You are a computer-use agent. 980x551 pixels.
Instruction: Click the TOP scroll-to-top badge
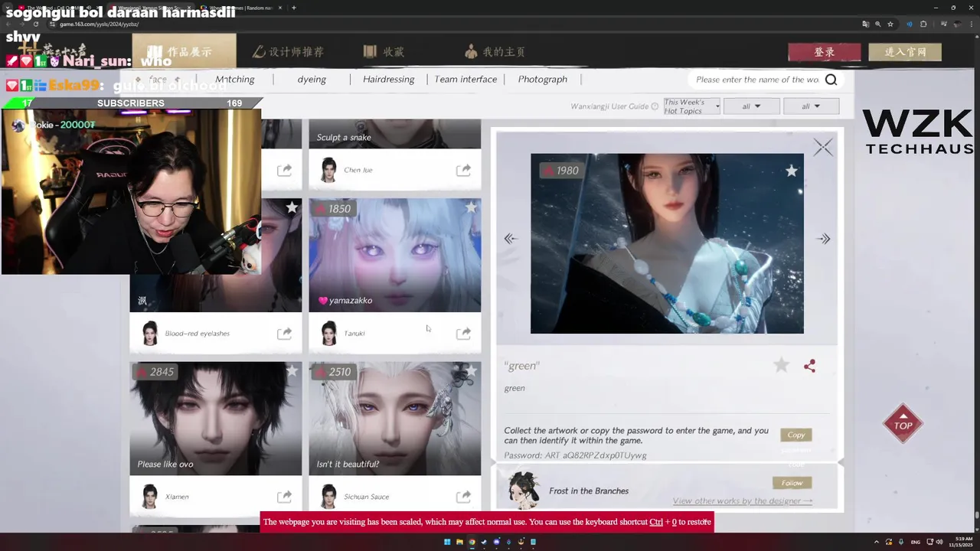(903, 424)
